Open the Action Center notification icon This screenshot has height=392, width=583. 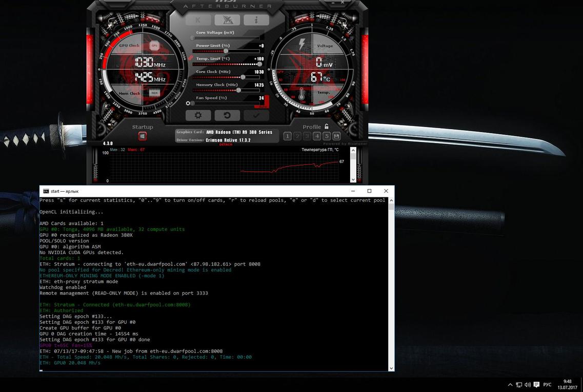tap(536, 384)
